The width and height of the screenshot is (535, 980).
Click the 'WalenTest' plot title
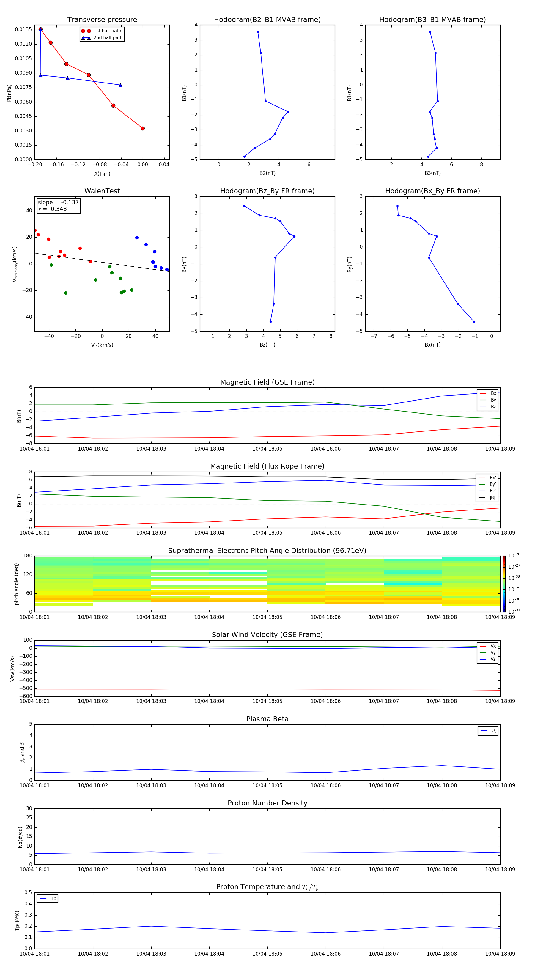click(x=102, y=191)
